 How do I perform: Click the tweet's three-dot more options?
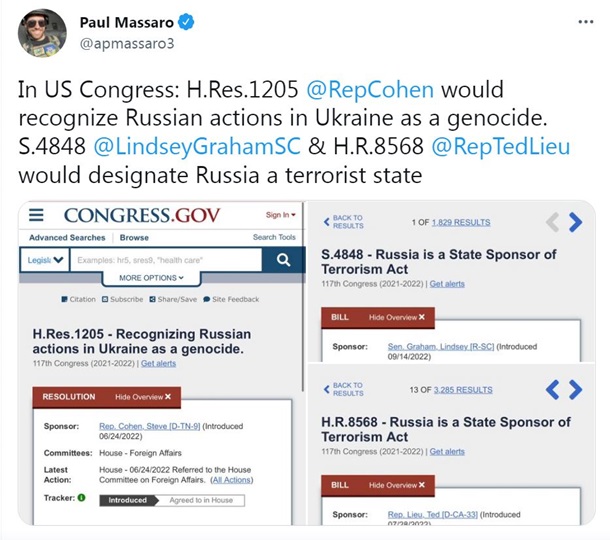[585, 21]
